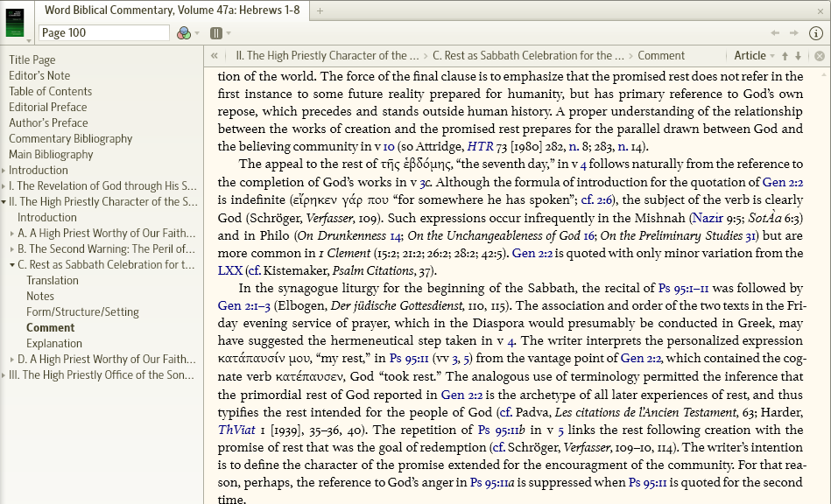
Task: Go to the Form/Structure/Setting subsection
Action: pyautogui.click(x=82, y=311)
